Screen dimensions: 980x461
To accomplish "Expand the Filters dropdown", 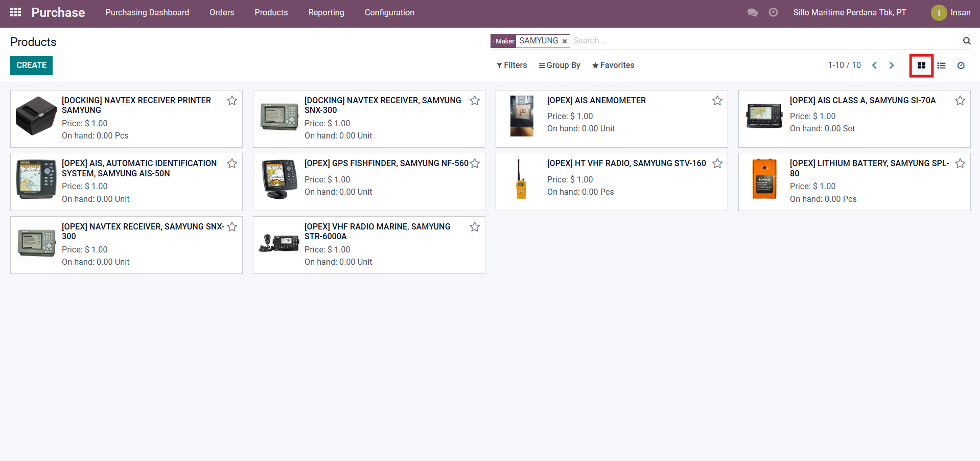I will [x=511, y=65].
